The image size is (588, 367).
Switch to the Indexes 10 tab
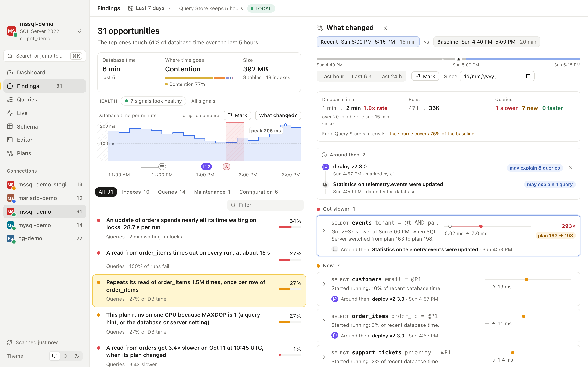coord(136,192)
